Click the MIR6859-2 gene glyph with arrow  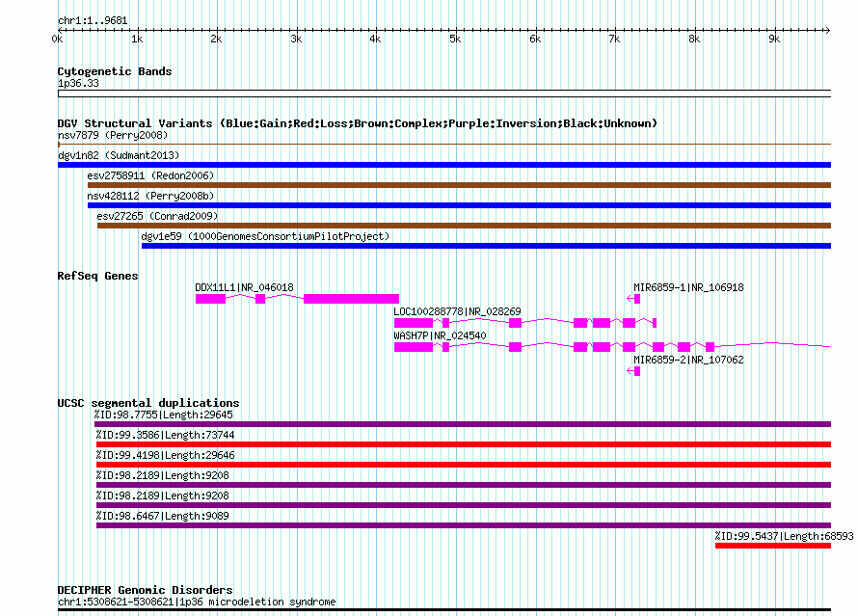point(633,371)
